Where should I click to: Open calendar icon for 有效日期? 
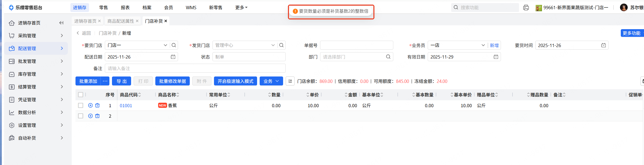[x=496, y=57]
